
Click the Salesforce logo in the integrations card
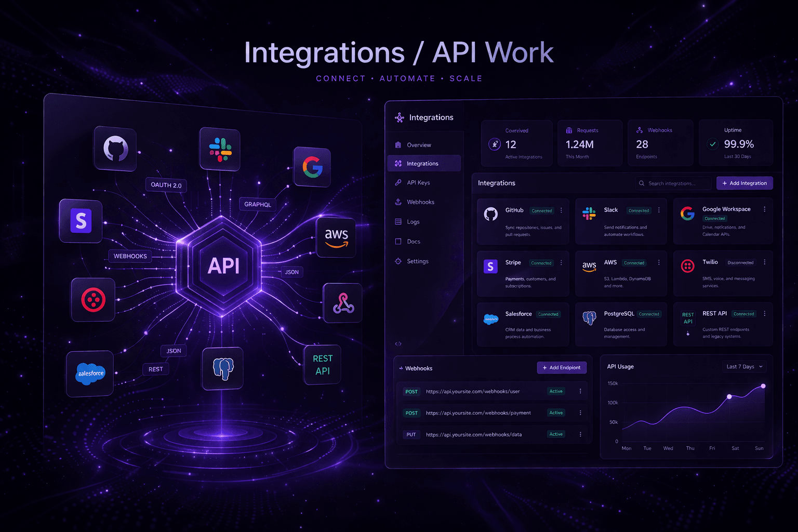pos(491,320)
